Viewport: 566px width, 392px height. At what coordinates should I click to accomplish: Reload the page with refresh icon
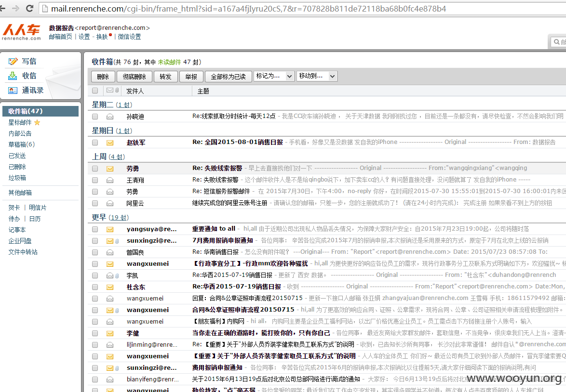click(30, 8)
